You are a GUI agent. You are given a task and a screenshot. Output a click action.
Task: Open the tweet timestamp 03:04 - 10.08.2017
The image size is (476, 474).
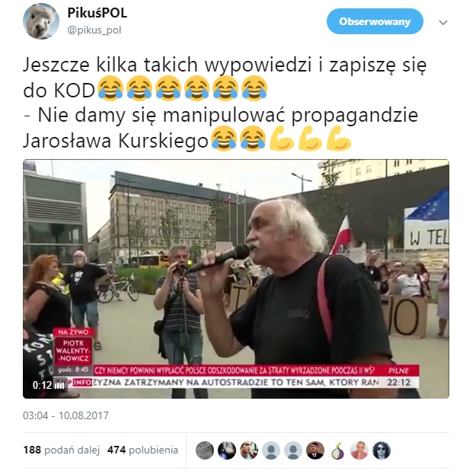[x=65, y=415]
